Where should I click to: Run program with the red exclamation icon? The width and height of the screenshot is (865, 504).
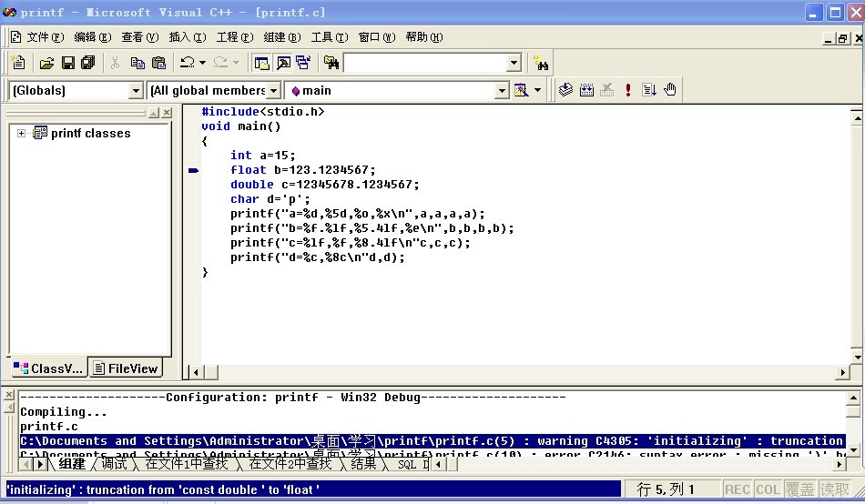[628, 90]
